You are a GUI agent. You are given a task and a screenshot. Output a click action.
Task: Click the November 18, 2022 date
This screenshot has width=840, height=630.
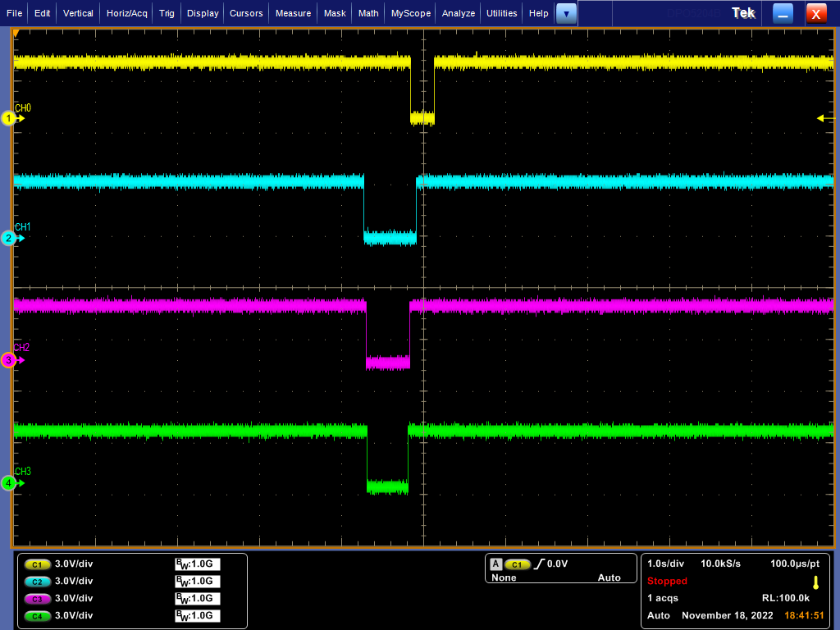(x=728, y=615)
